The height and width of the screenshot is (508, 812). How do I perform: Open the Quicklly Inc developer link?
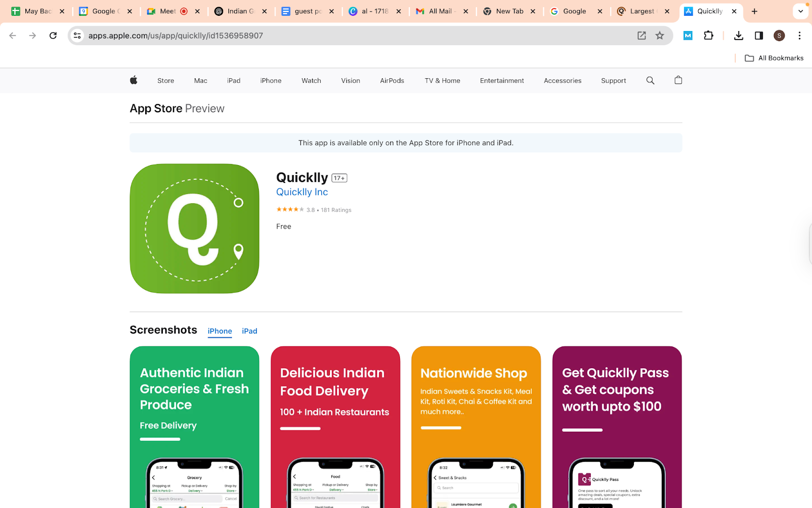click(302, 192)
